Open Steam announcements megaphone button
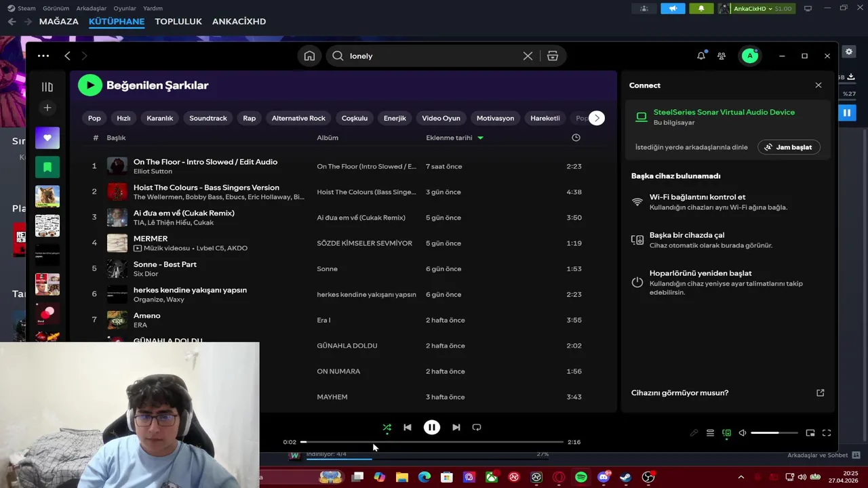This screenshot has height=488, width=868. pos(673,8)
